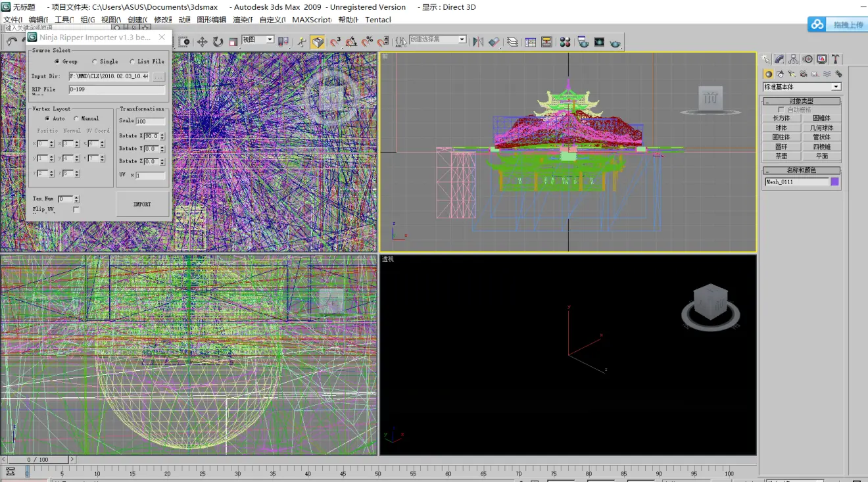Create a 几何球体 primitive
The width and height of the screenshot is (868, 482).
(x=821, y=128)
